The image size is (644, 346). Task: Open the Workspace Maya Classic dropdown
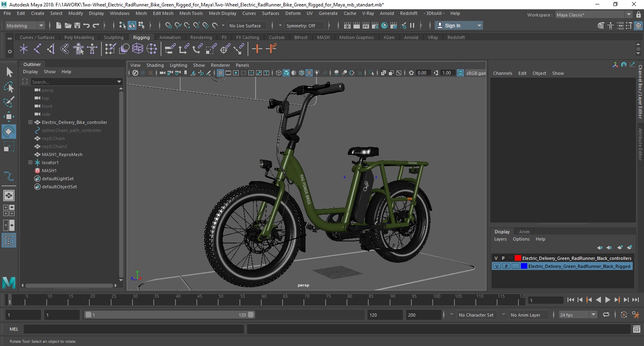(x=594, y=15)
